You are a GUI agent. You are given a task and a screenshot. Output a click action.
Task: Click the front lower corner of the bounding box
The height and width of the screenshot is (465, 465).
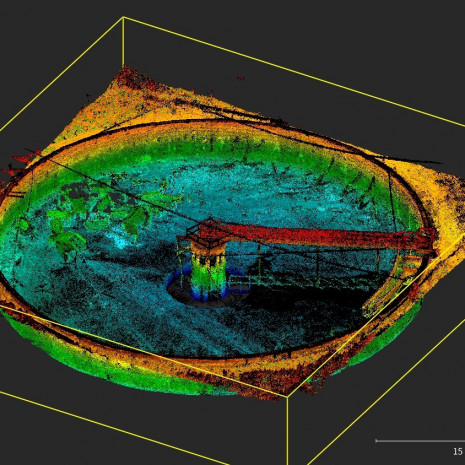(x=287, y=397)
